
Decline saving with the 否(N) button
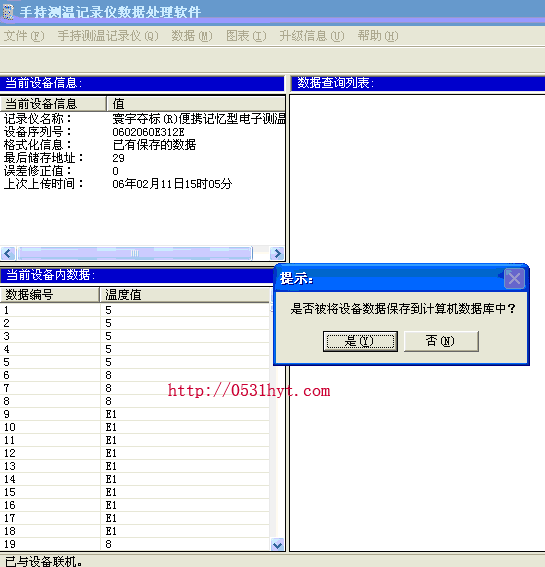[x=441, y=341]
